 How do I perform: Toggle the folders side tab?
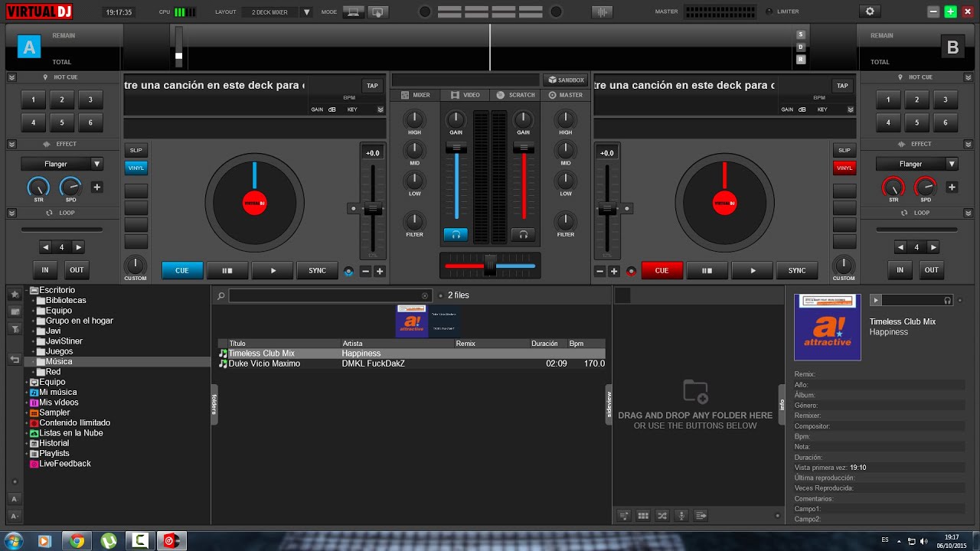pos(214,403)
